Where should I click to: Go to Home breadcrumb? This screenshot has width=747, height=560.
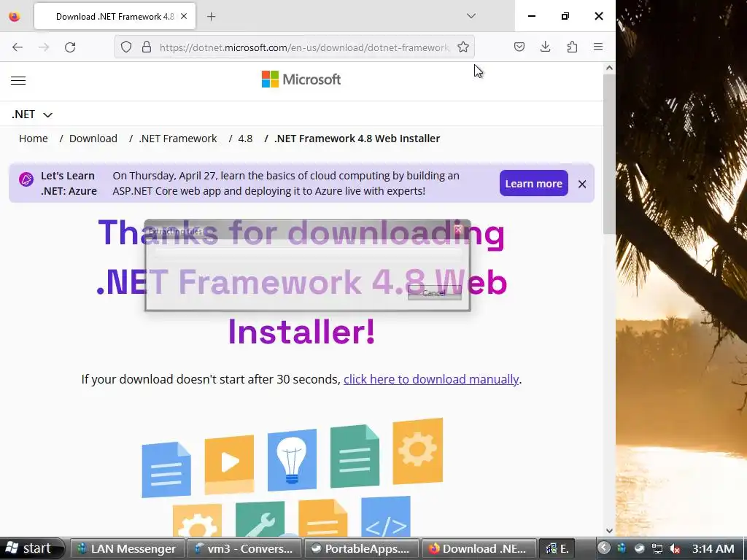[x=34, y=139]
